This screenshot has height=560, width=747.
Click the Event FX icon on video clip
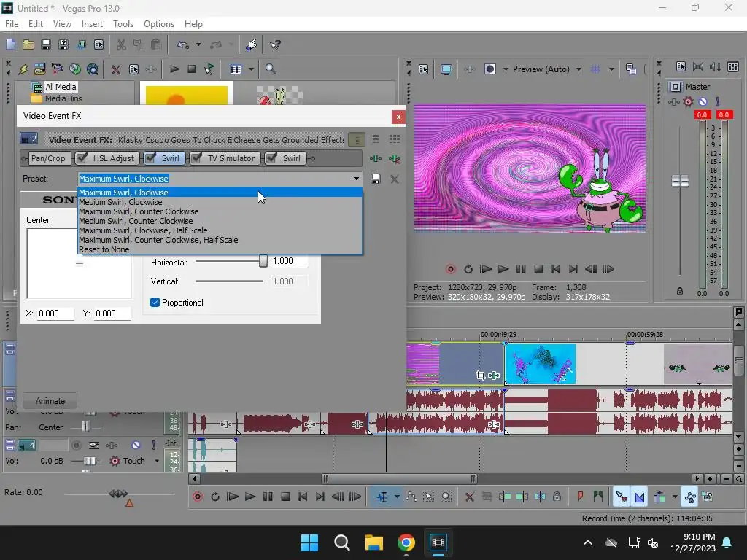(494, 376)
